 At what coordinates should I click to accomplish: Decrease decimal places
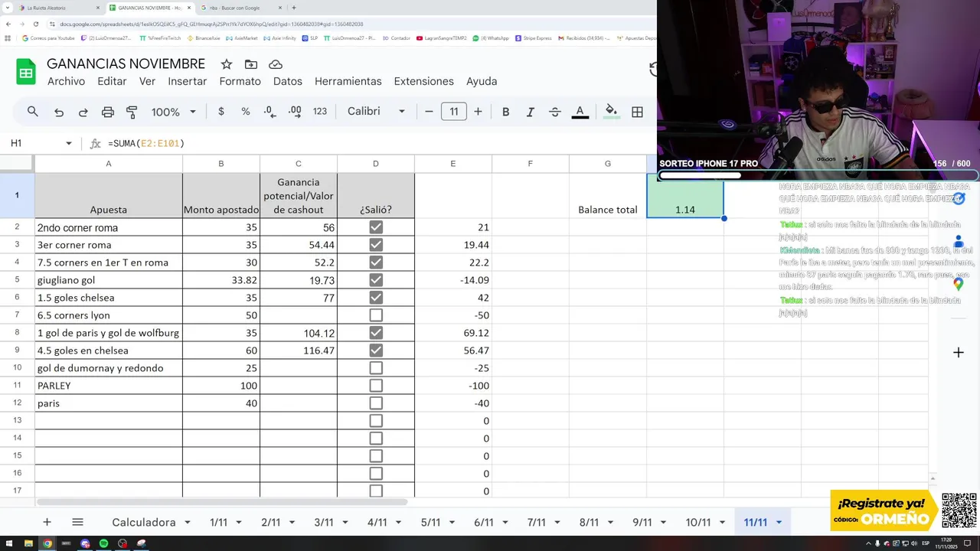269,112
